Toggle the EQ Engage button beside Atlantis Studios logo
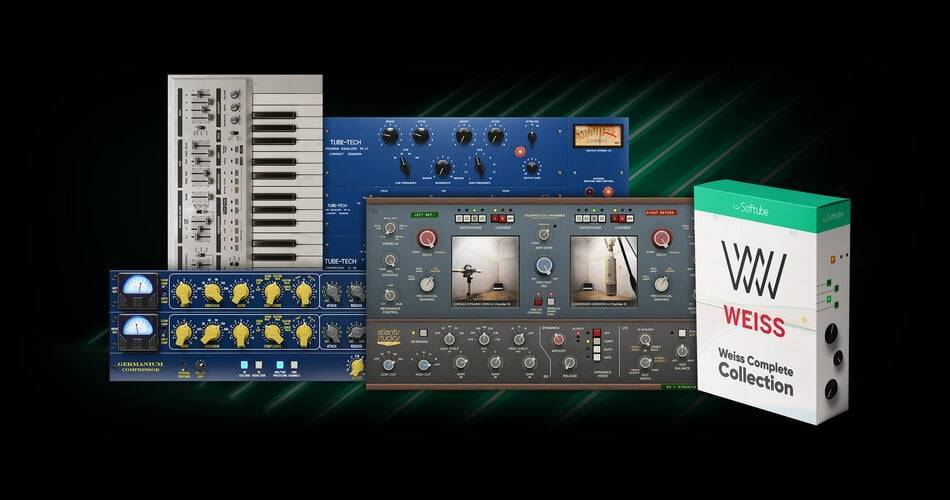The width and height of the screenshot is (950, 500). [424, 333]
